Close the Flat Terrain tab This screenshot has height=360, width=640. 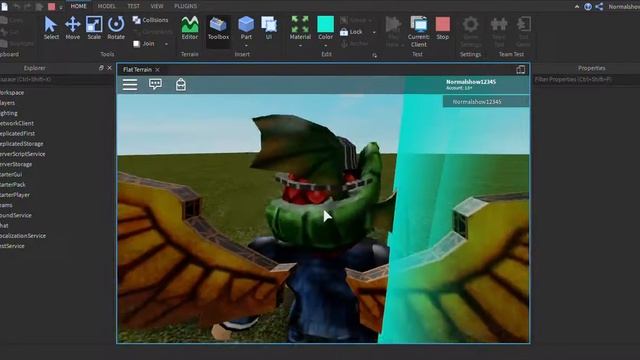click(158, 70)
